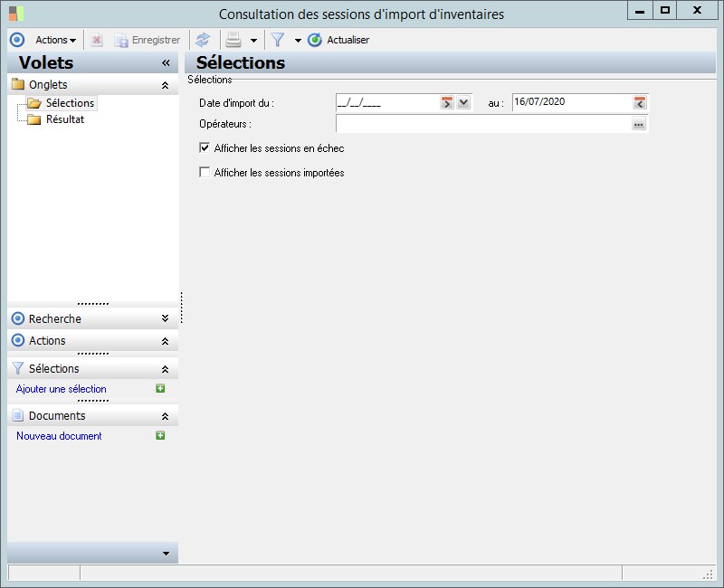Screen dimensions: 724x588
Task: Click the green plus beside Nouveau document
Action: pos(160,436)
